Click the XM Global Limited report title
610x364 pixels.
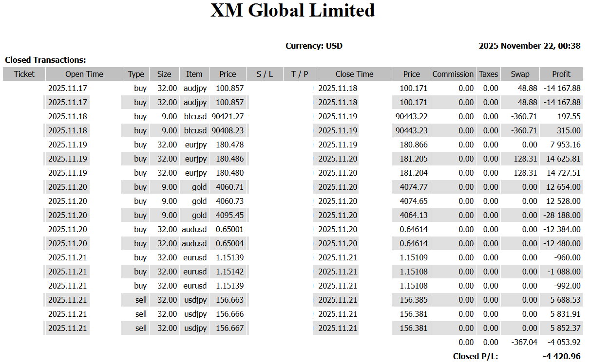pyautogui.click(x=293, y=10)
